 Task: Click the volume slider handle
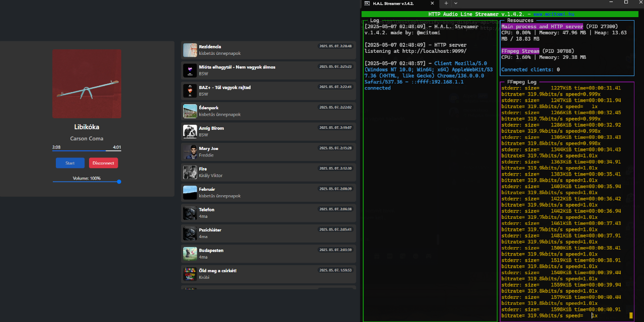click(119, 182)
